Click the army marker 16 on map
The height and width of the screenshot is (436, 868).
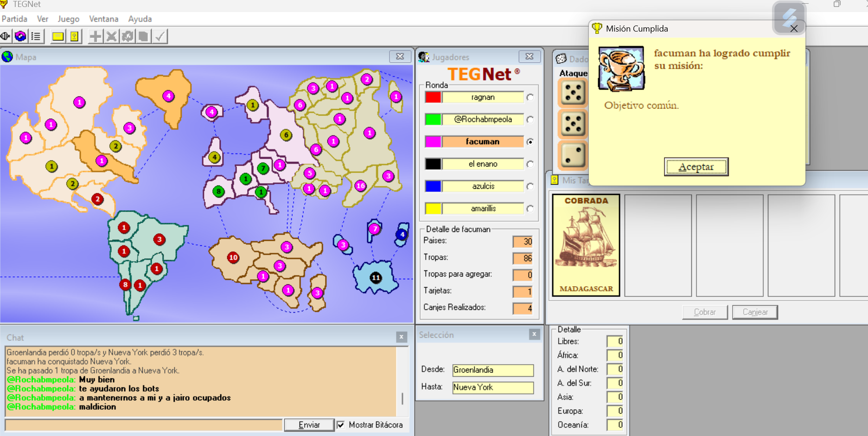tap(360, 186)
